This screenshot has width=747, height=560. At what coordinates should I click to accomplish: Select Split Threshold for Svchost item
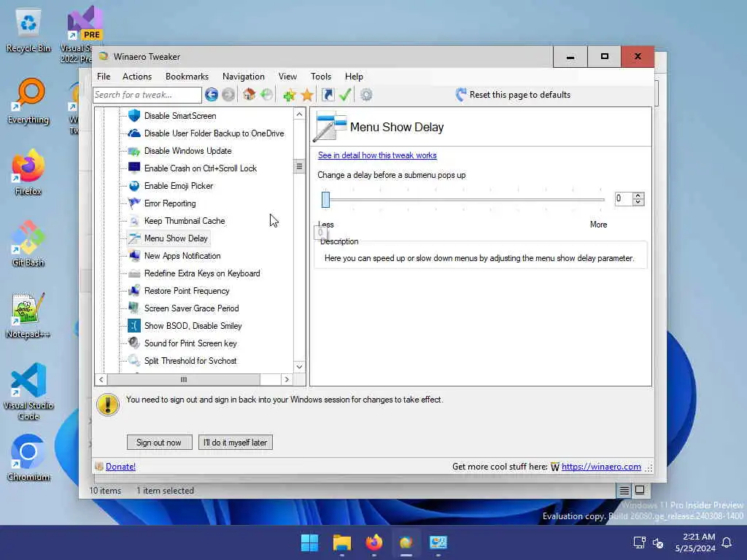[190, 360]
